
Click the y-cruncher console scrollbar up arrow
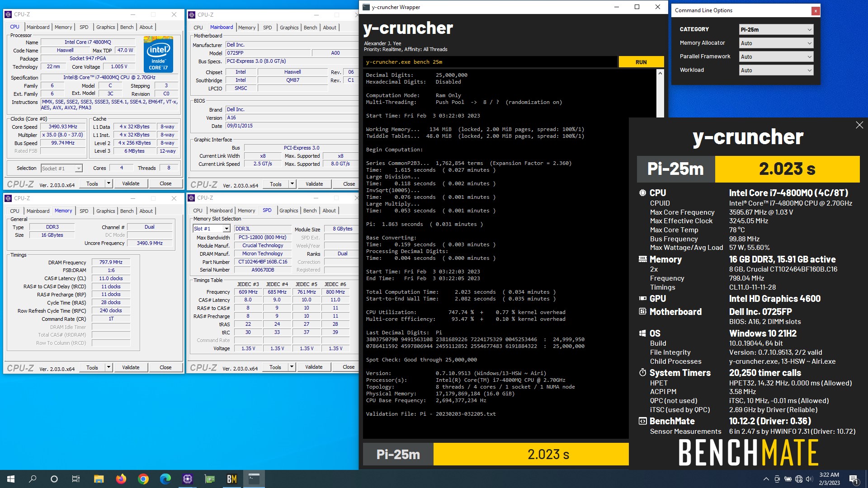(660, 73)
